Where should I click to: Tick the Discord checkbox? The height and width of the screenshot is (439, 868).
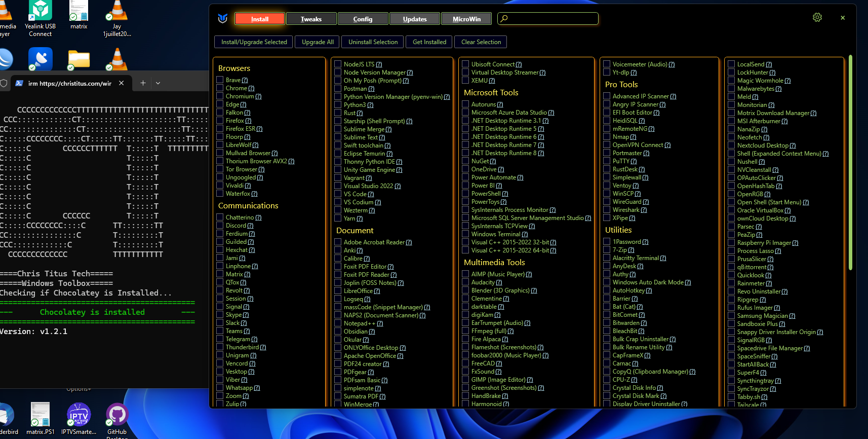(x=220, y=226)
